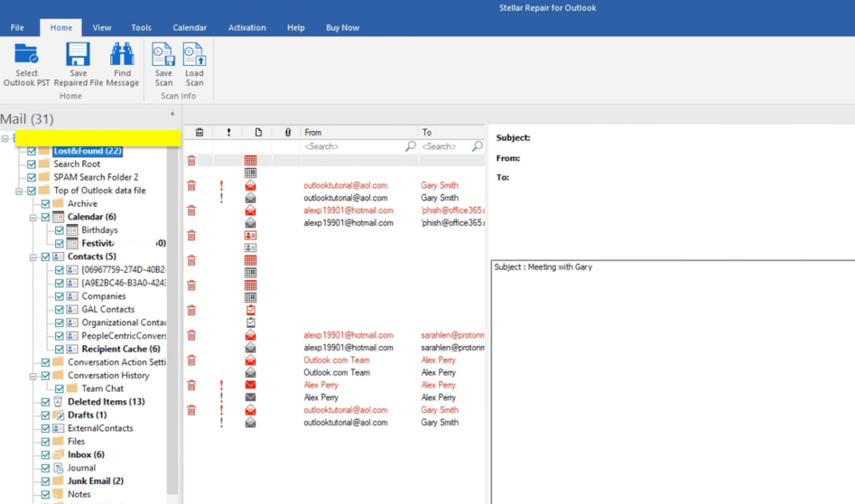The height and width of the screenshot is (504, 855).
Task: Switch to the View tab
Action: (x=101, y=27)
